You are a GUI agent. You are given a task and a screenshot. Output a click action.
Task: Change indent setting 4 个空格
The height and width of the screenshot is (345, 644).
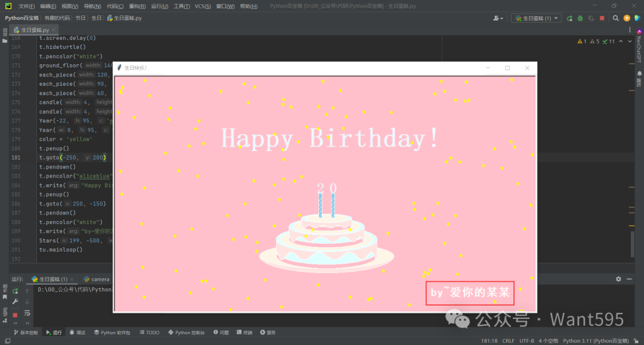click(x=549, y=341)
